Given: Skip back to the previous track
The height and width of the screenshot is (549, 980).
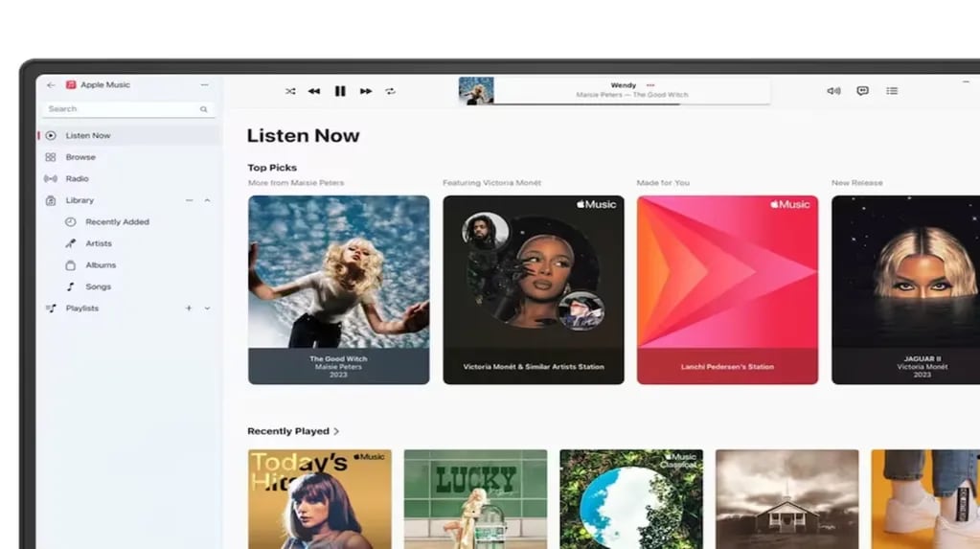Looking at the screenshot, I should pyautogui.click(x=314, y=91).
